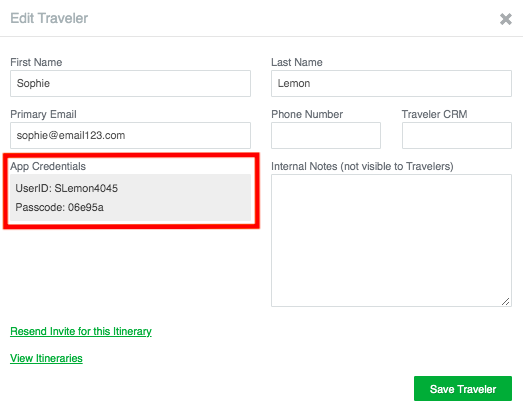
Task: Click the First Name field containing Sophie
Action: pyautogui.click(x=130, y=83)
